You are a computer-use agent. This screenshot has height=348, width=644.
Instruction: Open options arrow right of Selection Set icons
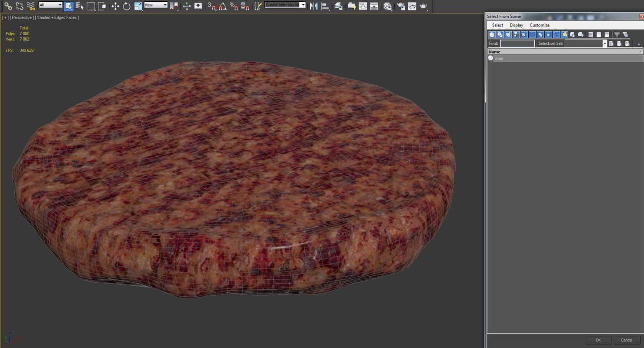pos(639,44)
